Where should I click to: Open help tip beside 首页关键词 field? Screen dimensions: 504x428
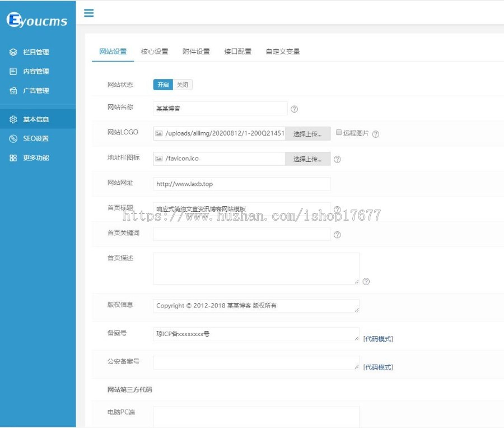(337, 235)
